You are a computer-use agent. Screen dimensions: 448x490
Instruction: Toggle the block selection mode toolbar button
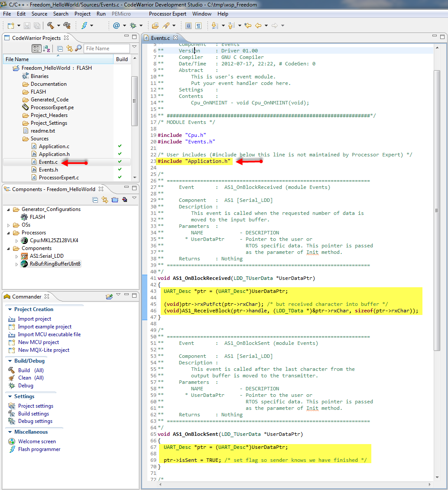coord(189,26)
